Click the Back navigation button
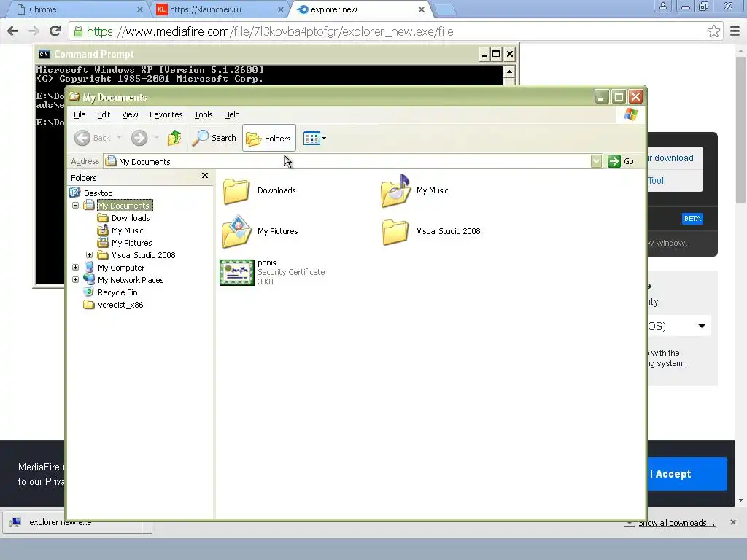This screenshot has height=560, width=747. (x=93, y=138)
